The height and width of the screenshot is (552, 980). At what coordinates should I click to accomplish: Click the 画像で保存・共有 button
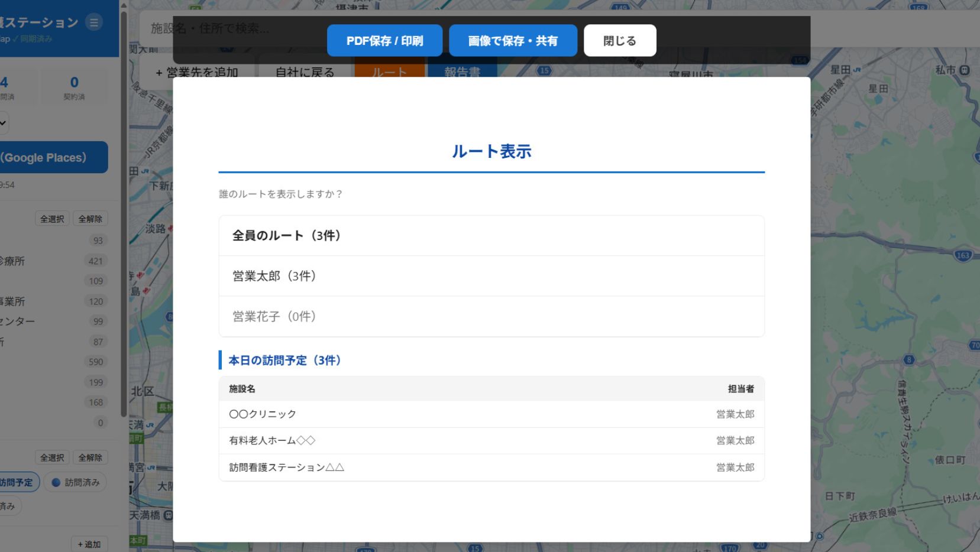(513, 40)
